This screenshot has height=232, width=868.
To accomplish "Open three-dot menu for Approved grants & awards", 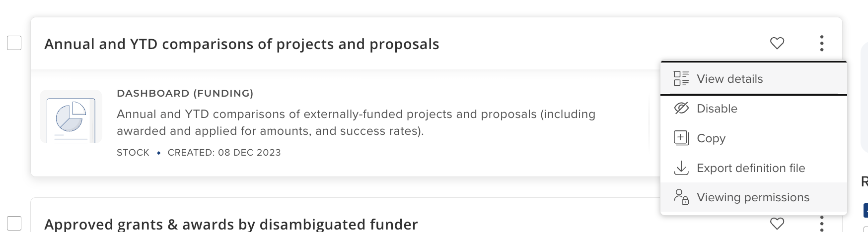I will (822, 224).
